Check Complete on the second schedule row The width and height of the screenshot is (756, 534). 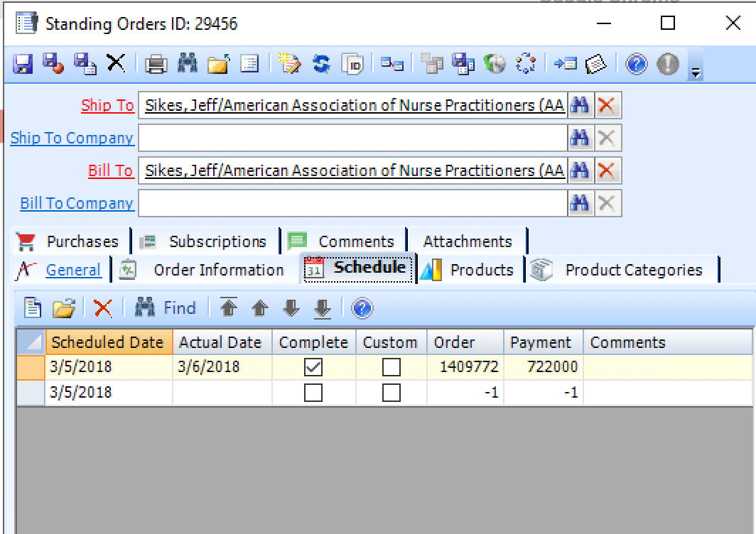[x=313, y=393]
